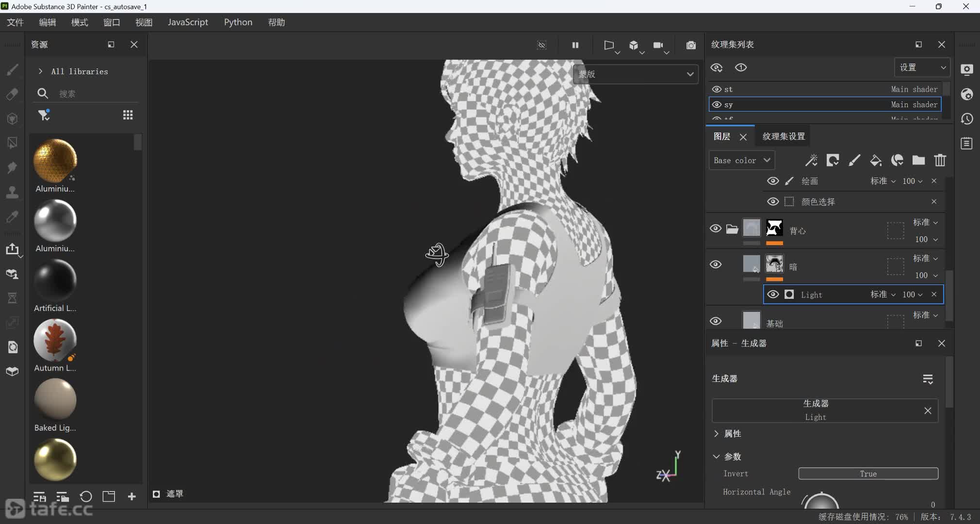Open the 蒙版 viewport mode dropdown

pyautogui.click(x=636, y=74)
